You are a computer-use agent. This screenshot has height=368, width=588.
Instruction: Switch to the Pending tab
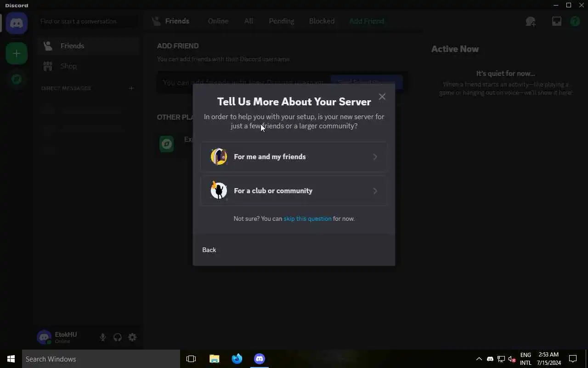[x=282, y=21]
